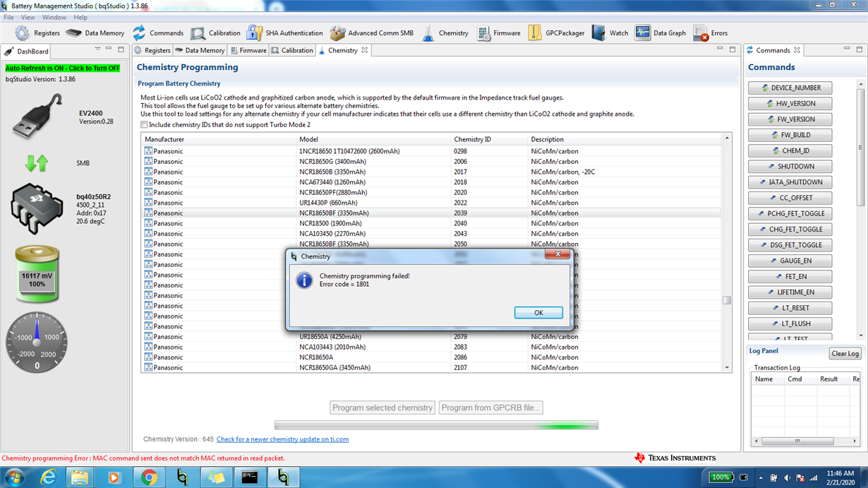Sort by the Manufacturer column header

pos(219,139)
